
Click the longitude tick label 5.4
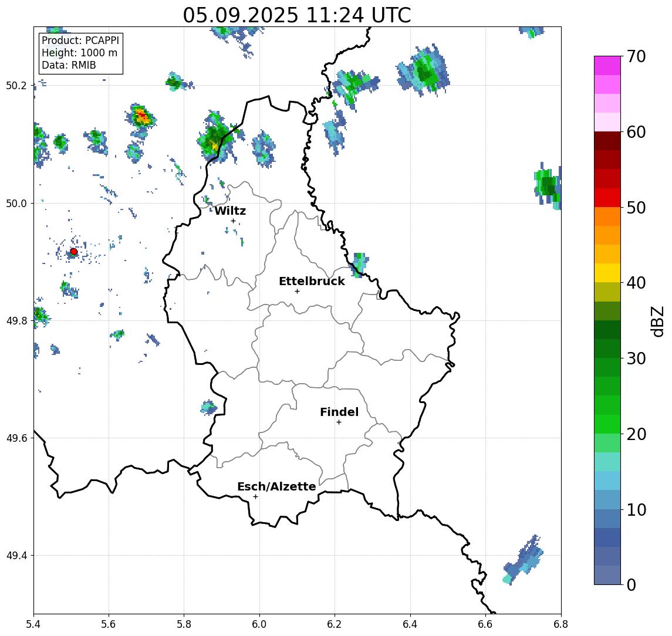tap(33, 624)
